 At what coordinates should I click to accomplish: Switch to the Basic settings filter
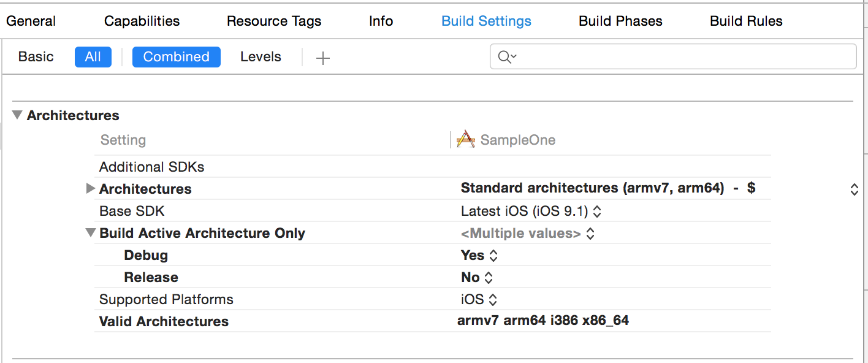click(36, 57)
